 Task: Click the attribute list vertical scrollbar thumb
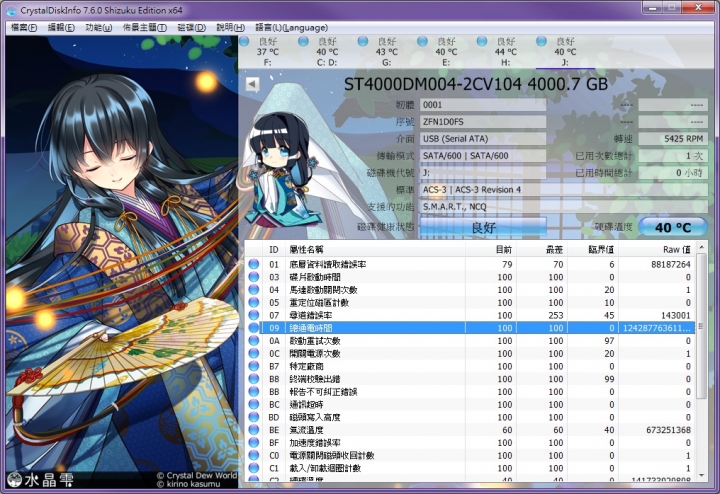(x=701, y=326)
